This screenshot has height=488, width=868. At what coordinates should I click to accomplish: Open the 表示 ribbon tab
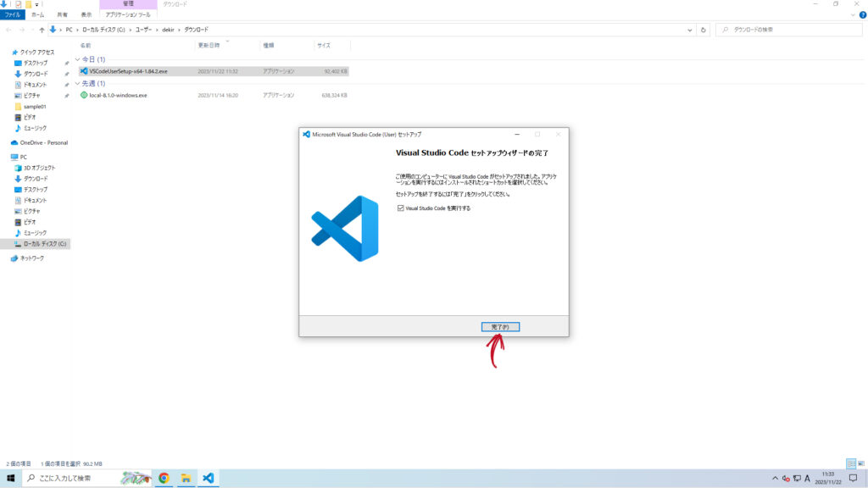pos(86,15)
